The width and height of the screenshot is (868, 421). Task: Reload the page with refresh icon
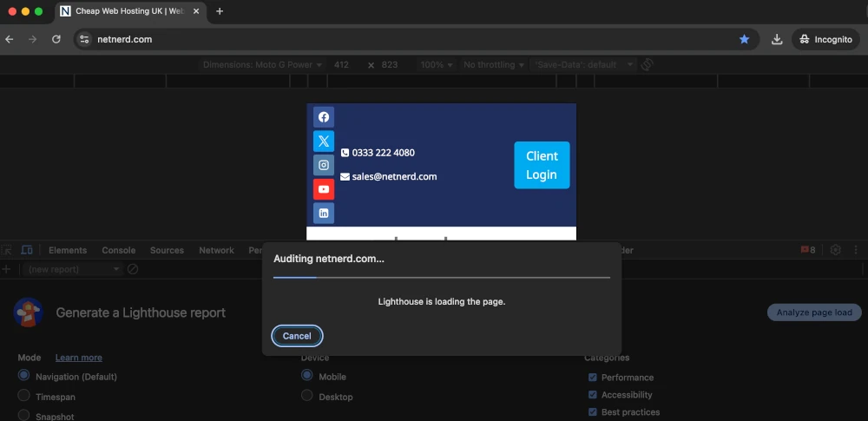tap(56, 39)
